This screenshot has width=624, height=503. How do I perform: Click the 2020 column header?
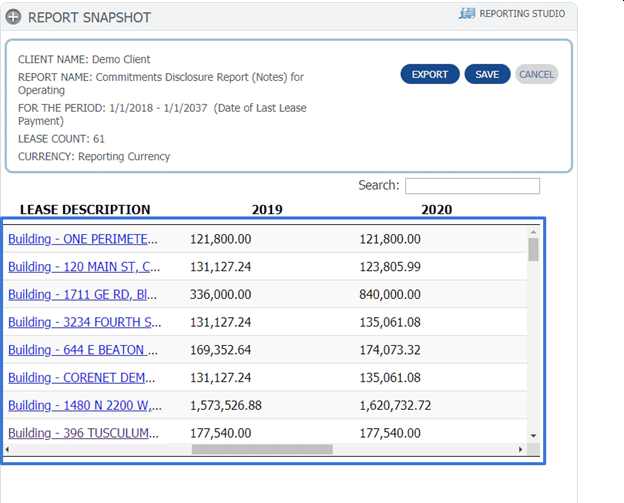[x=436, y=210]
